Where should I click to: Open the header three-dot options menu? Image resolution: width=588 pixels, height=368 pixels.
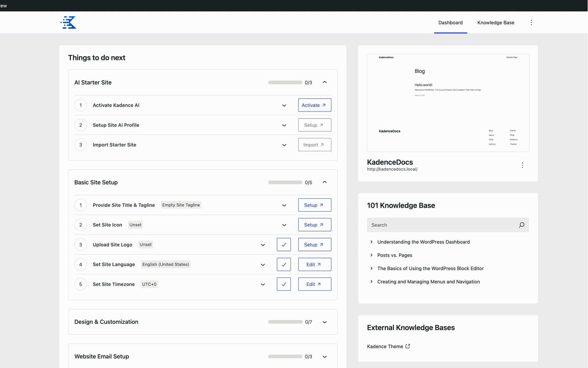[x=531, y=22]
